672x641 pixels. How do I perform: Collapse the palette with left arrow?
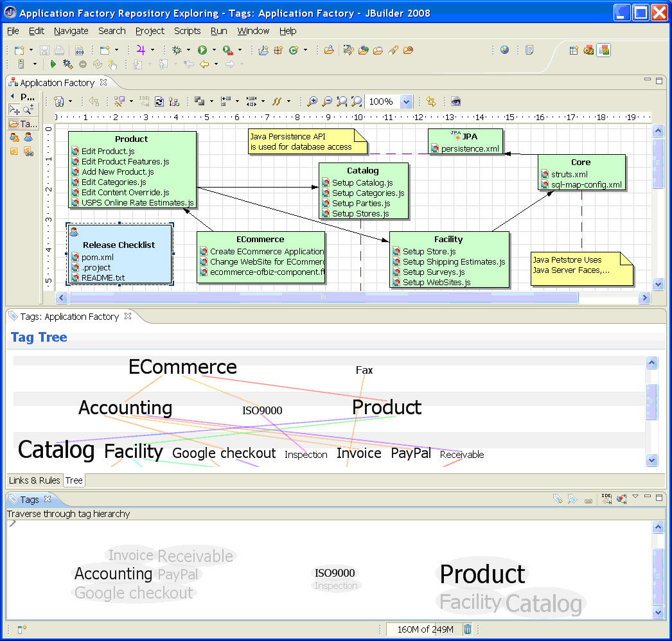(12, 96)
